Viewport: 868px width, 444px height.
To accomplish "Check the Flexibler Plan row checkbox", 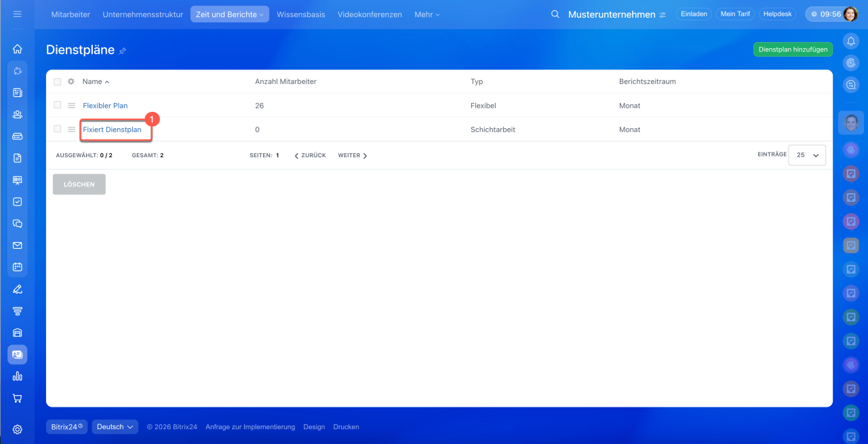I will pyautogui.click(x=58, y=105).
